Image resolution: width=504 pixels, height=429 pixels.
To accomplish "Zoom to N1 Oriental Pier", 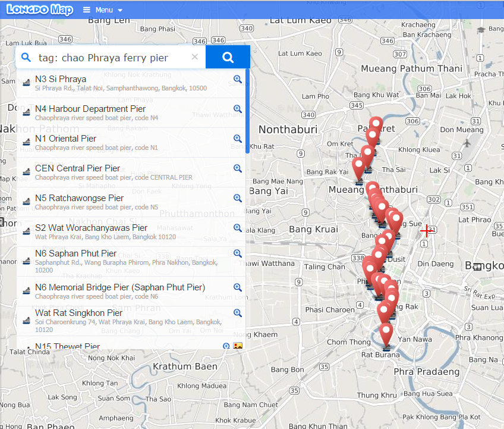I will pyautogui.click(x=238, y=139).
